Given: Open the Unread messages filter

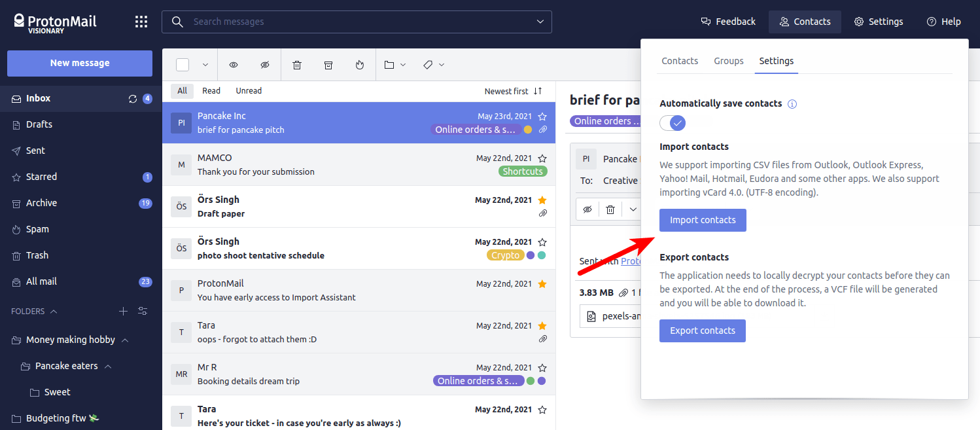Looking at the screenshot, I should coord(249,90).
